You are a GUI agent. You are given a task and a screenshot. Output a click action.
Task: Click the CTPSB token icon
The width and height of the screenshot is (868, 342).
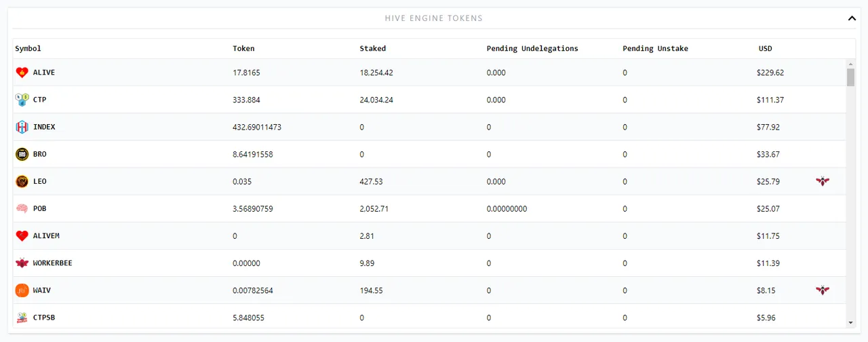[x=22, y=317]
